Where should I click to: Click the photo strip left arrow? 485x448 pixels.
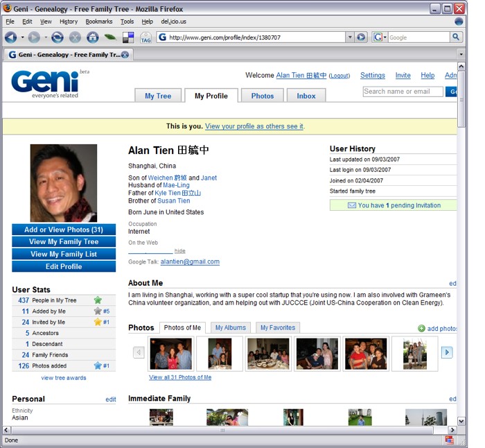[x=139, y=352]
